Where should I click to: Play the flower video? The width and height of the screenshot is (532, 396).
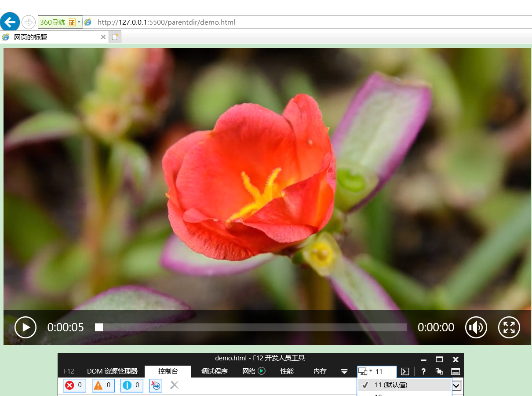tap(26, 327)
